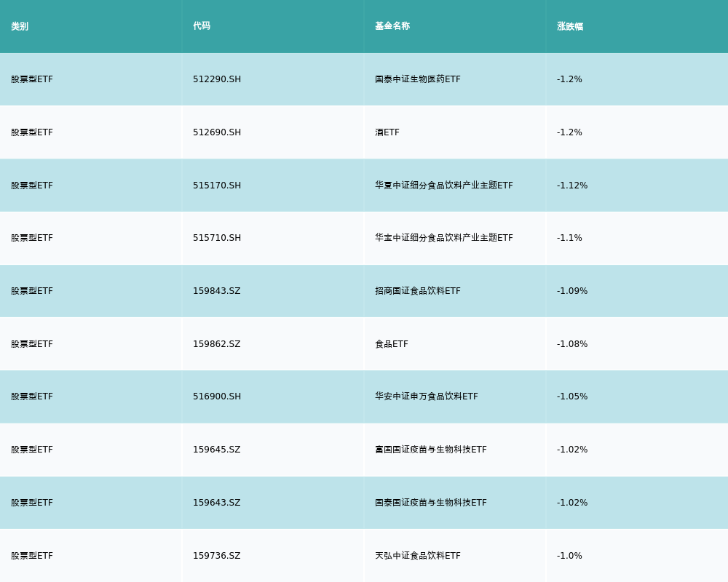Click fund name 招商国证食品饮料ETF
Viewport: 728px width, 582px height.
pyautogui.click(x=418, y=291)
